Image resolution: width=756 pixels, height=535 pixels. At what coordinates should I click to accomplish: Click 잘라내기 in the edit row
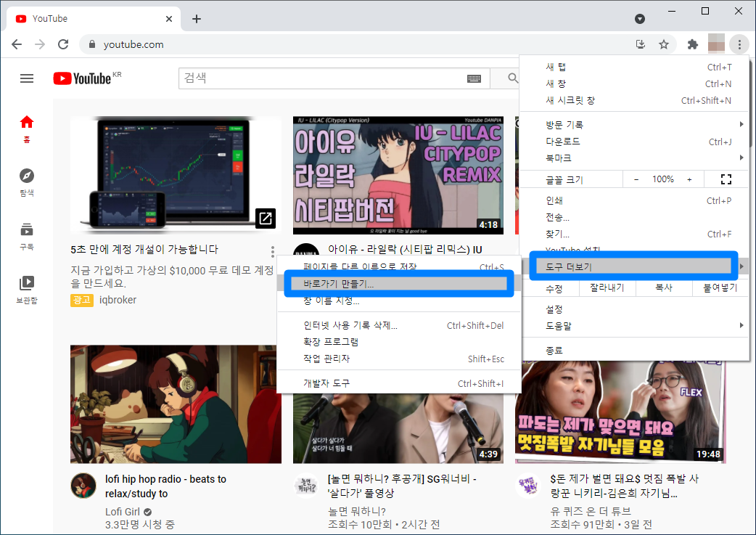(607, 288)
